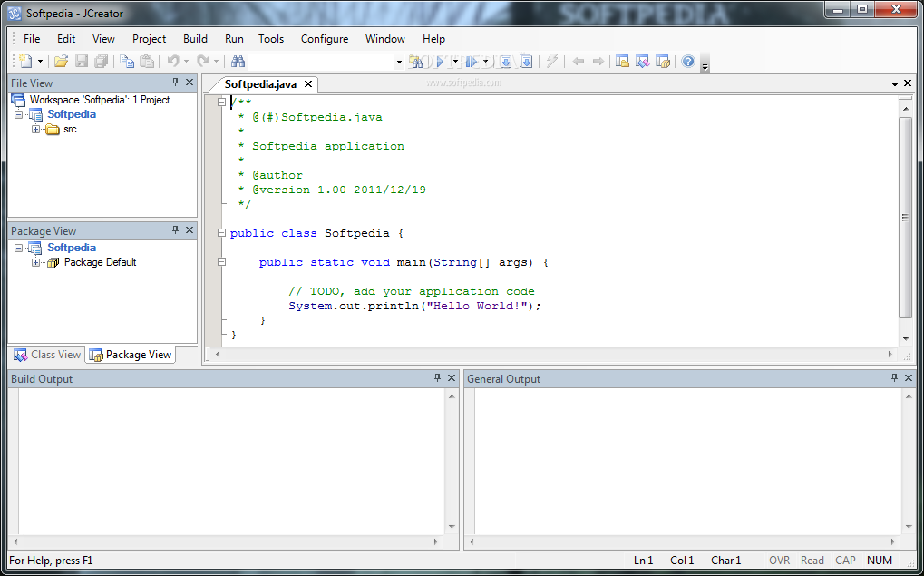Open the Run menu
This screenshot has height=576, width=924.
tap(234, 39)
